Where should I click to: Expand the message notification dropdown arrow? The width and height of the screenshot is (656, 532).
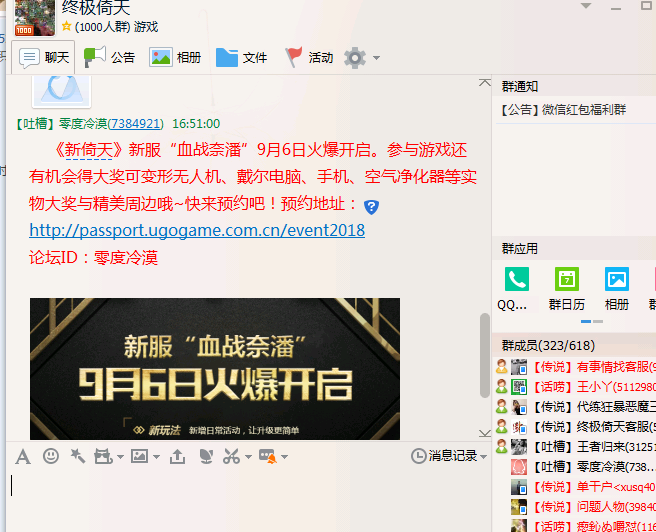(284, 457)
